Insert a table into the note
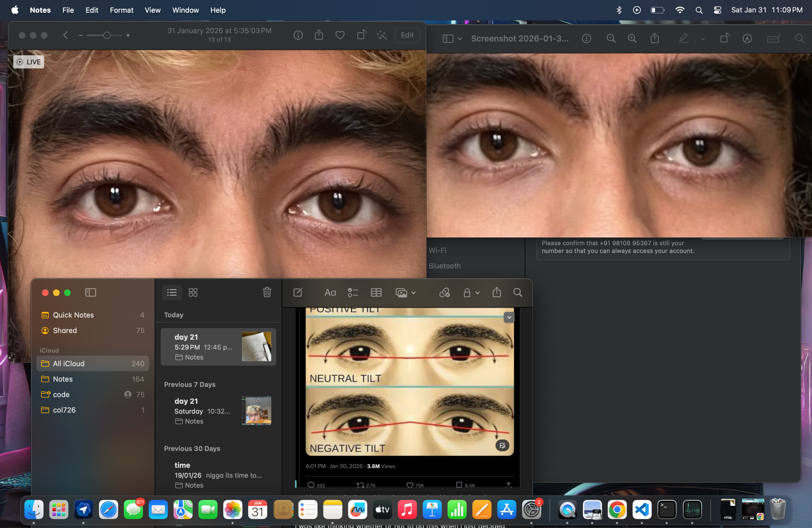This screenshot has width=812, height=528. pyautogui.click(x=376, y=292)
